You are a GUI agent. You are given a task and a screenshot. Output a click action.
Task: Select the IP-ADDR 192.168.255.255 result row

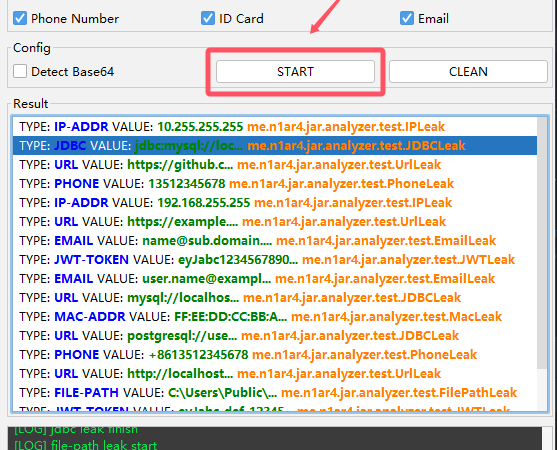tap(275, 203)
